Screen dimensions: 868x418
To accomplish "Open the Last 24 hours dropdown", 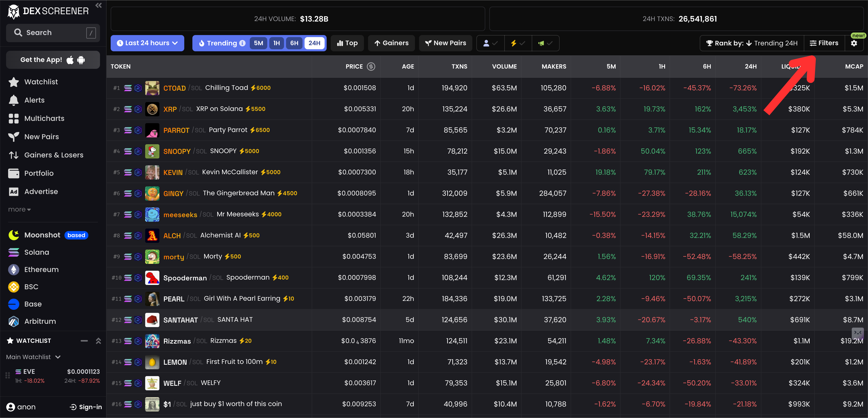I will click(147, 43).
